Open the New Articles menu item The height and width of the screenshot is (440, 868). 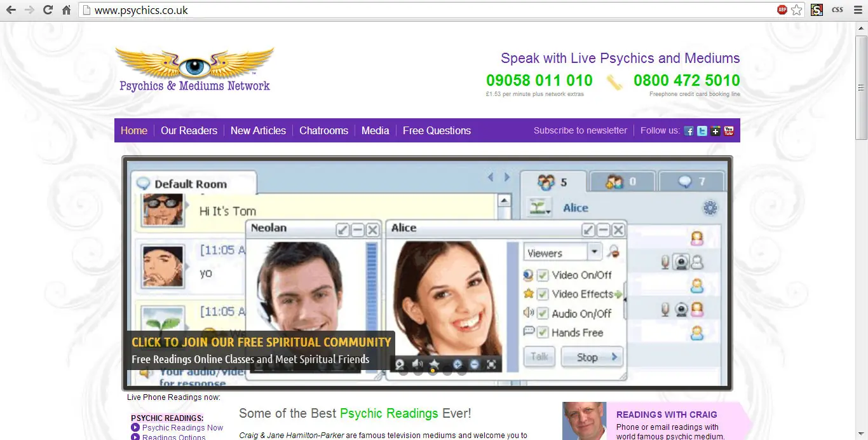point(258,130)
